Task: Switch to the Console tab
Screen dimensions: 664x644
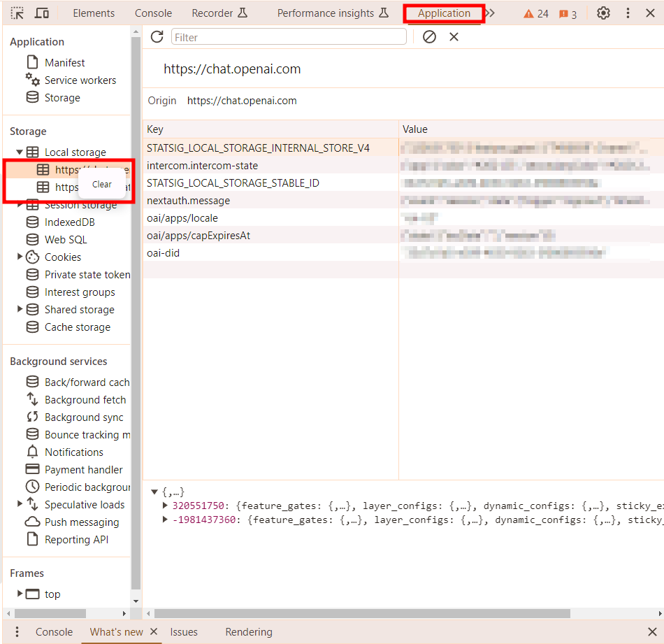Action: pyautogui.click(x=153, y=13)
